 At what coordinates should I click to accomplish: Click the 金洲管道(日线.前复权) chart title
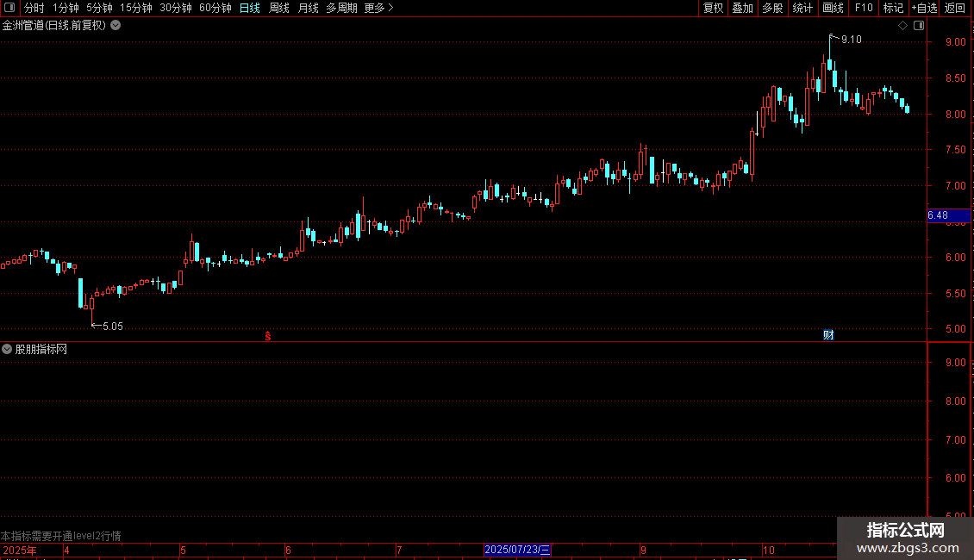pos(54,26)
